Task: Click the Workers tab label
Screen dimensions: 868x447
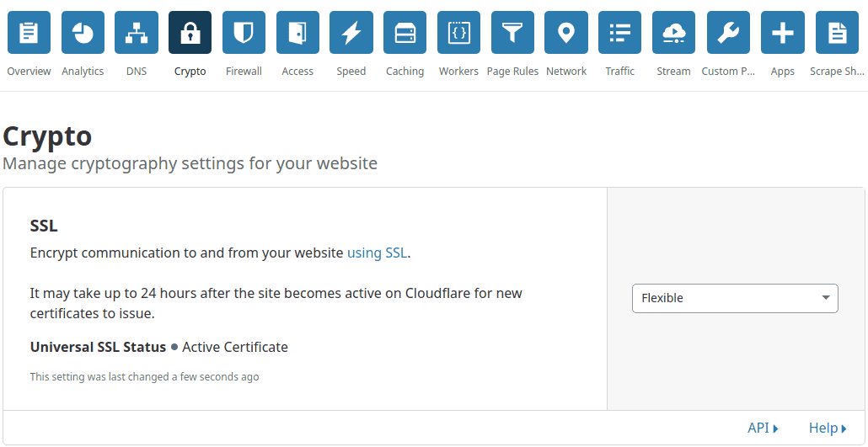Action: point(459,72)
